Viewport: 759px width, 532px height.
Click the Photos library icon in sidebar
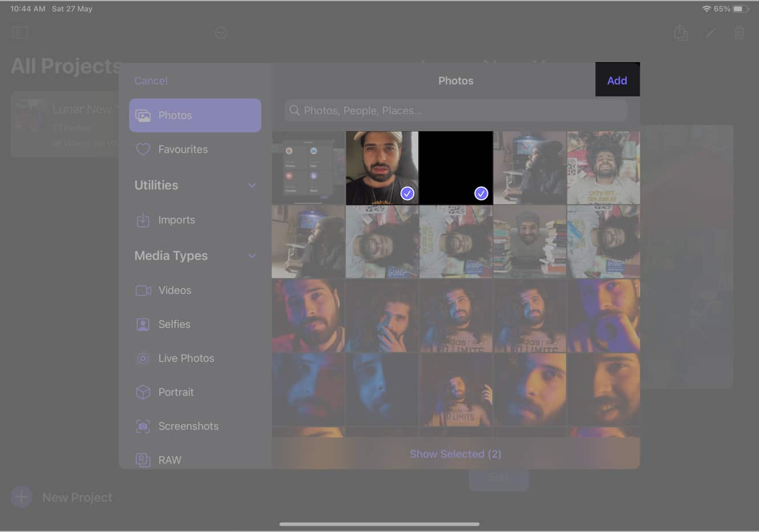[x=143, y=115]
